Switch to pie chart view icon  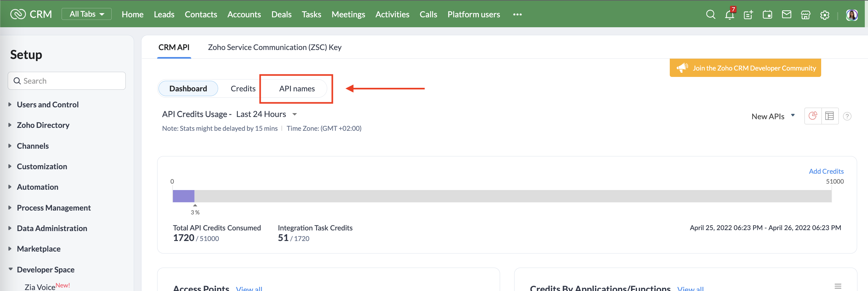click(x=813, y=116)
